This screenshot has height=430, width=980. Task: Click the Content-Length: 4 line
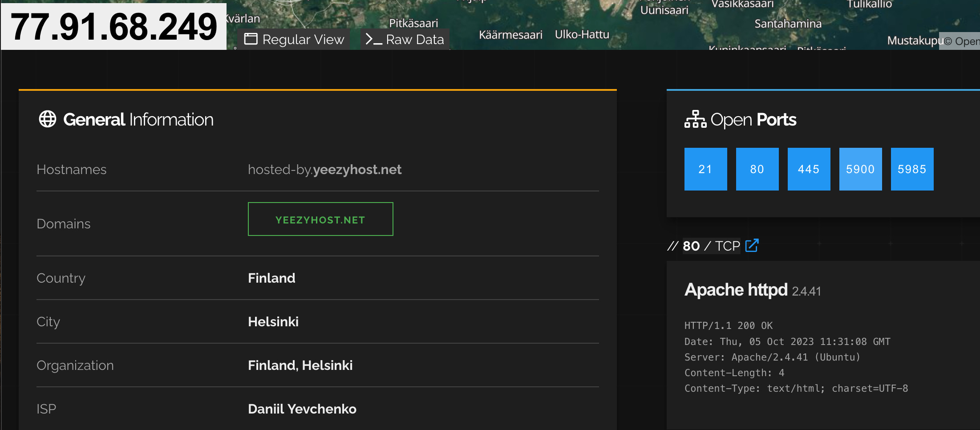[734, 373]
